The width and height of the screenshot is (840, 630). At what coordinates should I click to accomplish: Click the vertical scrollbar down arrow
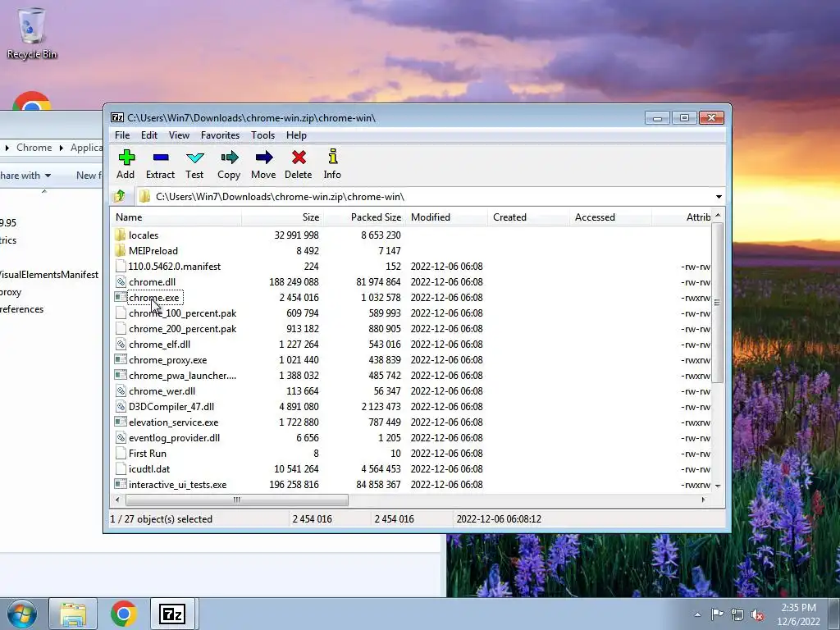click(x=718, y=486)
